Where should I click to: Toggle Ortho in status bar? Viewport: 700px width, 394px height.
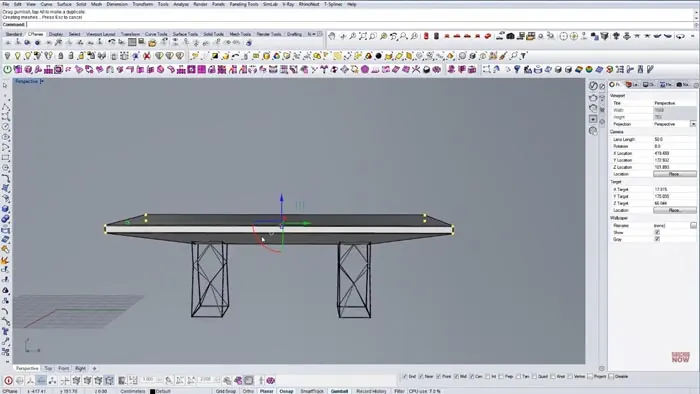pyautogui.click(x=248, y=391)
